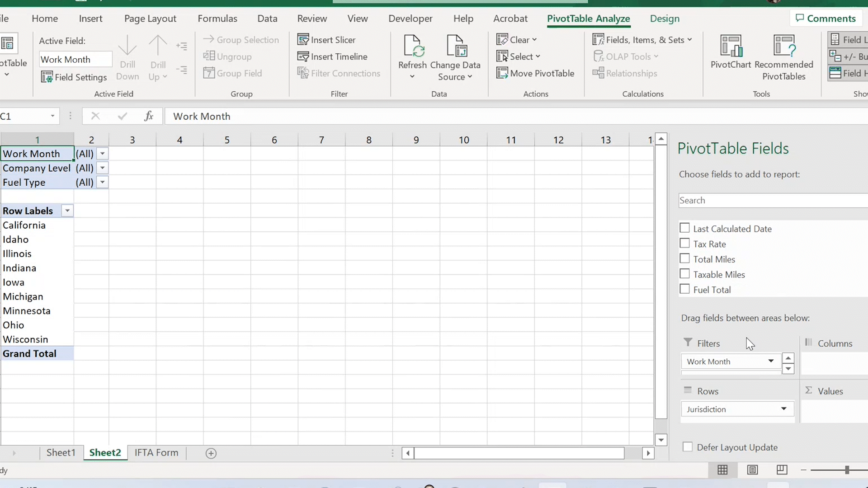Click the zoom slider handle

(847, 470)
